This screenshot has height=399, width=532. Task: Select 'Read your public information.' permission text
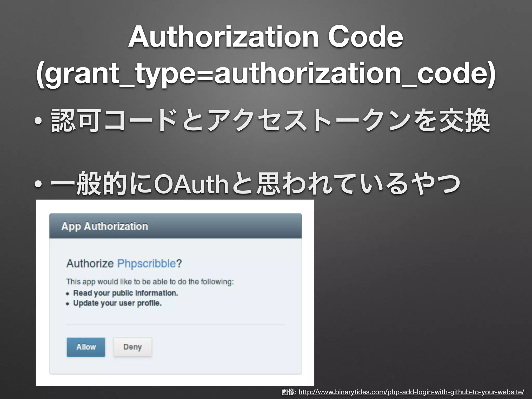125,293
